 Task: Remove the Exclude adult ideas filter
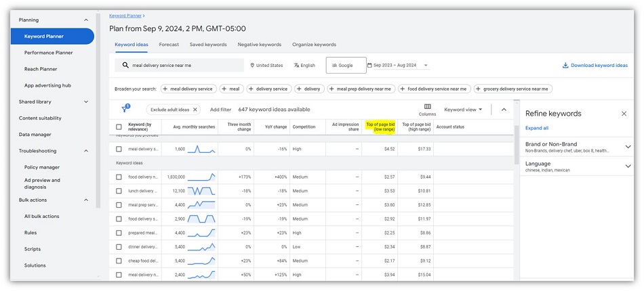195,109
